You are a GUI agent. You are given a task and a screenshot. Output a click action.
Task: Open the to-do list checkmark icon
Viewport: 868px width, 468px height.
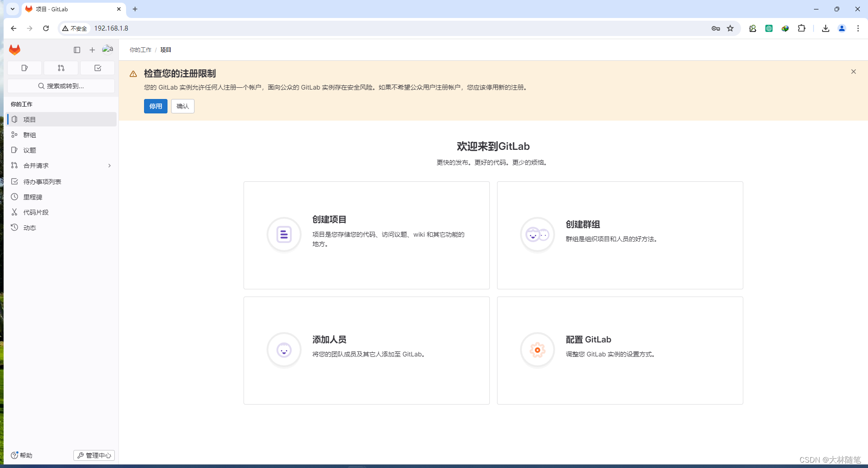[x=97, y=68]
